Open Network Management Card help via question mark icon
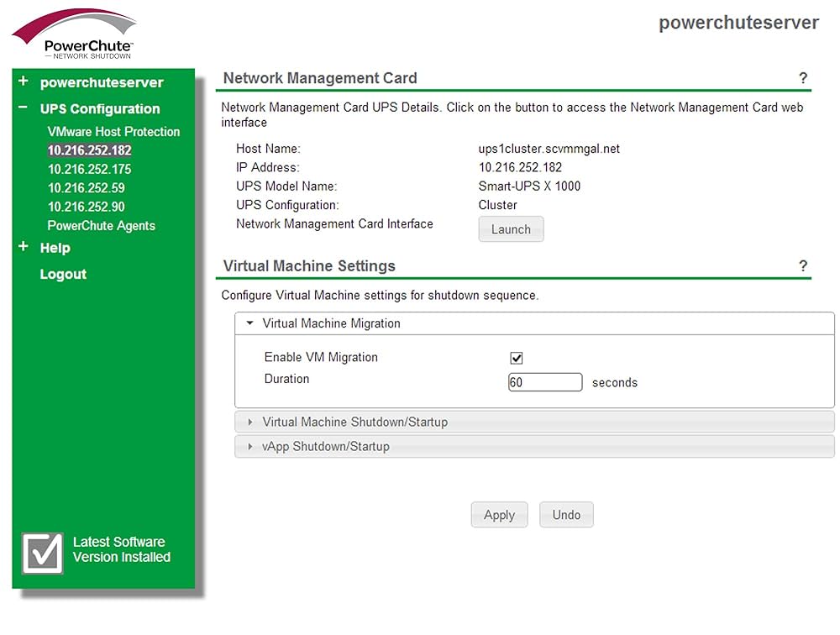 click(x=803, y=77)
